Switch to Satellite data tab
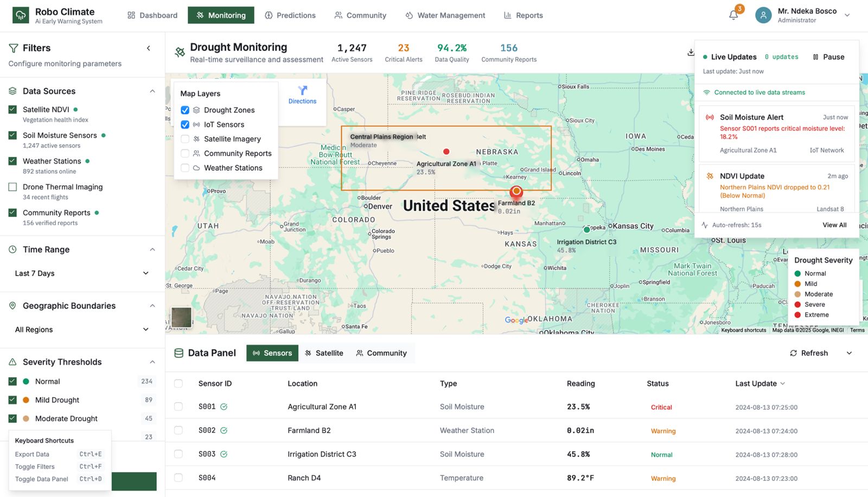Viewport: 868px width, 497px height. (x=324, y=353)
